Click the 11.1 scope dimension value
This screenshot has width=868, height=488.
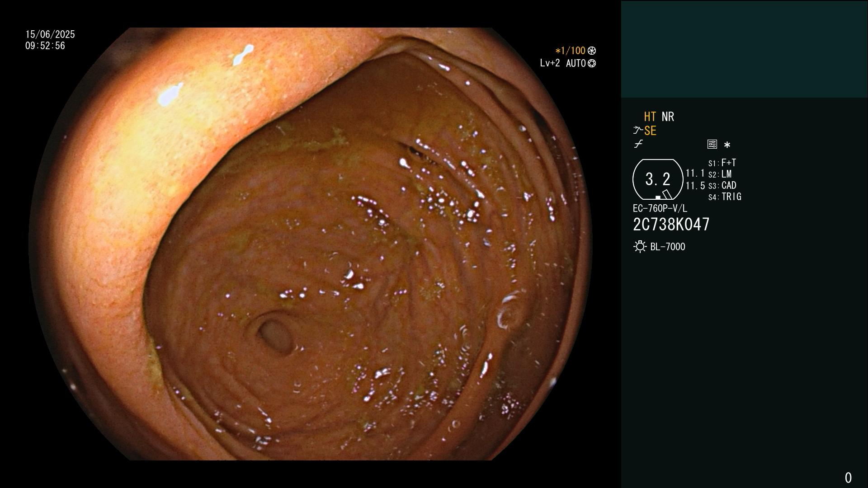point(695,173)
